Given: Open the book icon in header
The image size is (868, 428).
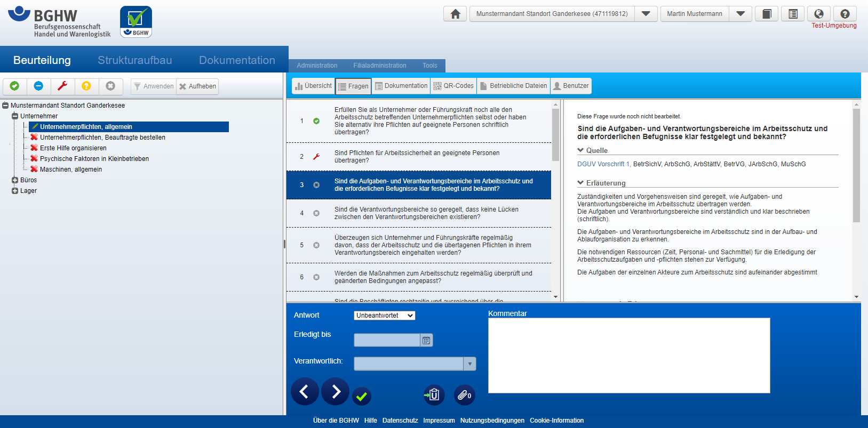Looking at the screenshot, I should (767, 14).
